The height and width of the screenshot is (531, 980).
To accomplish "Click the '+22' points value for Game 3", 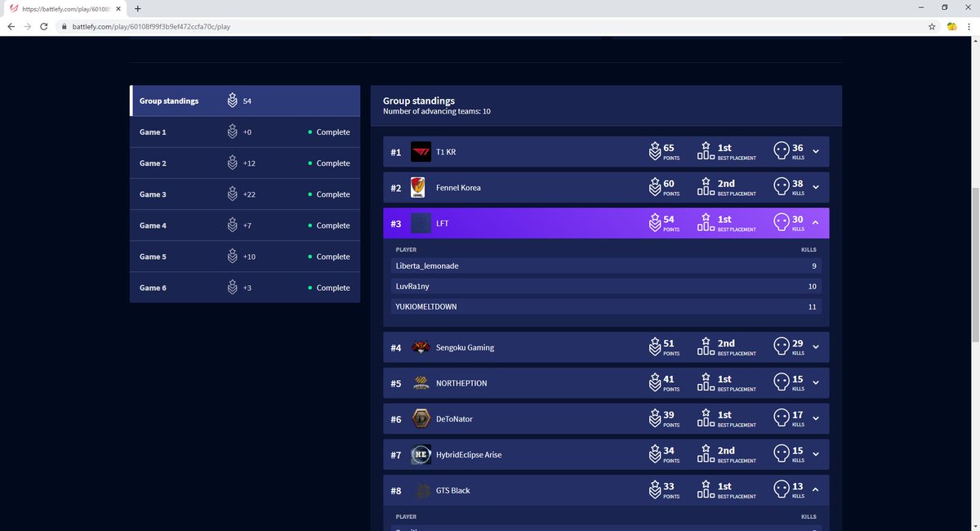I will pyautogui.click(x=250, y=194).
